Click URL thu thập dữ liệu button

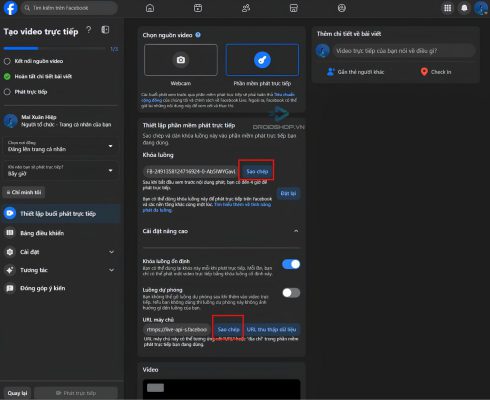pyautogui.click(x=271, y=329)
